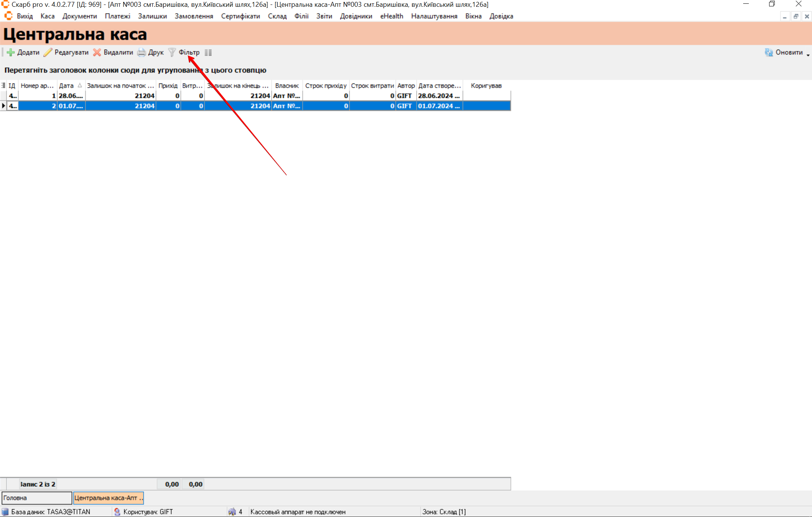
Task: Click the pencil Редагувати icon
Action: coord(48,53)
